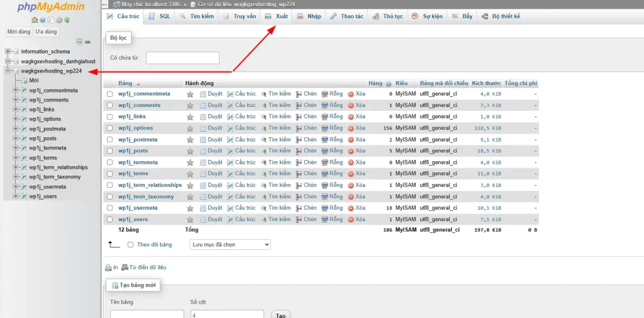Click Rỗng for wp1j_comments row
The width and height of the screenshot is (644, 318).
coord(332,105)
